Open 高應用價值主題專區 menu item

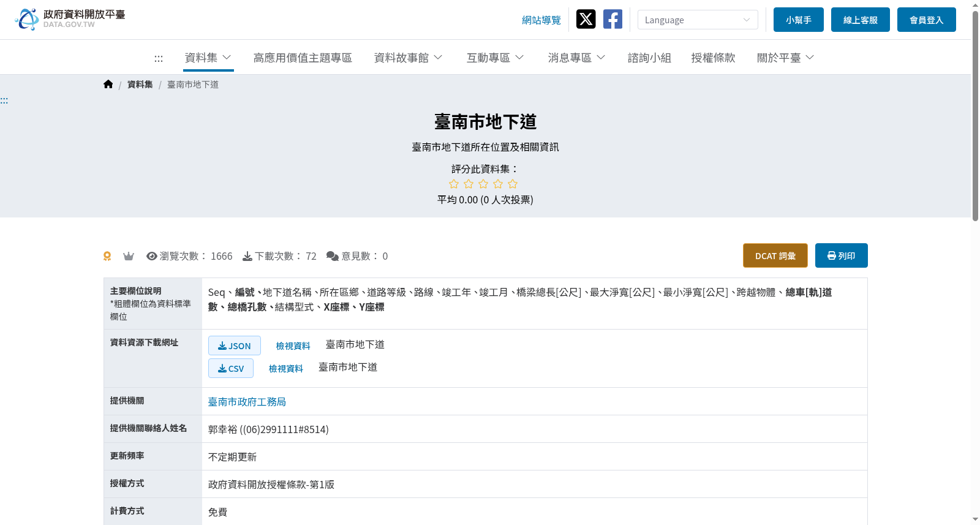pos(303,58)
